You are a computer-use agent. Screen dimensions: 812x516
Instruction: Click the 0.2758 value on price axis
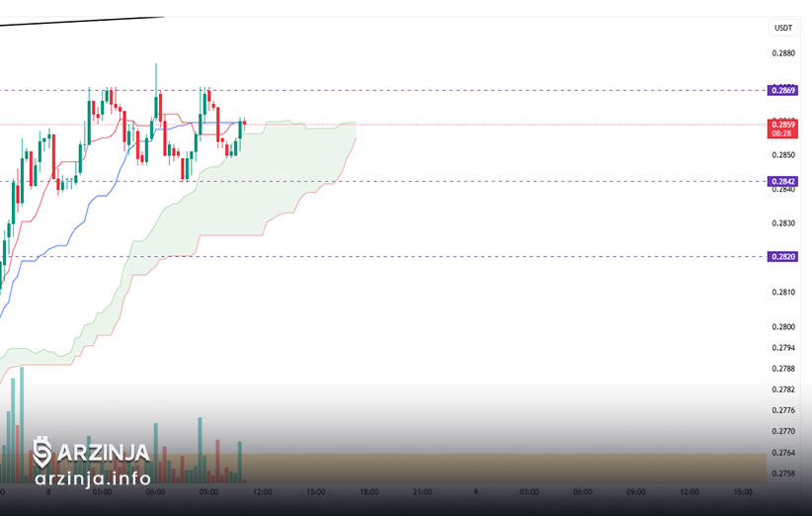pos(783,473)
